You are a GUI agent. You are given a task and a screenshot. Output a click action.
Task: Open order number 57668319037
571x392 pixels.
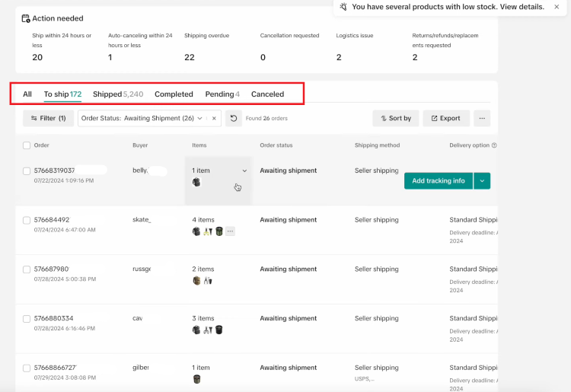coord(54,171)
